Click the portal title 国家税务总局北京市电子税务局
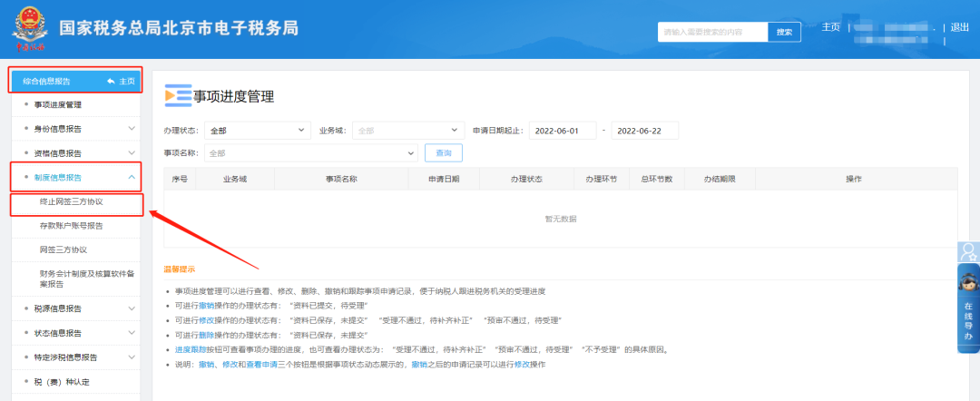980x401 pixels. [179, 28]
